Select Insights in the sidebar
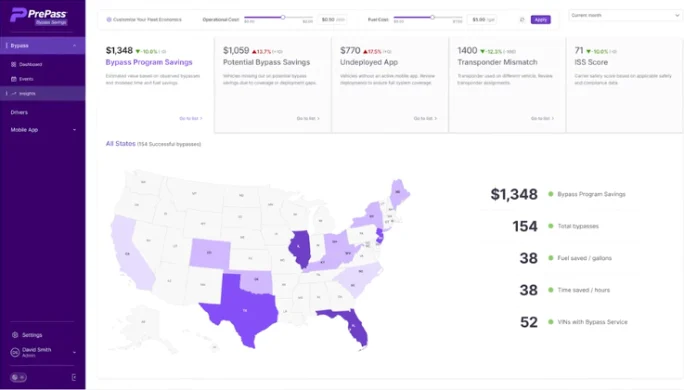 [43, 93]
